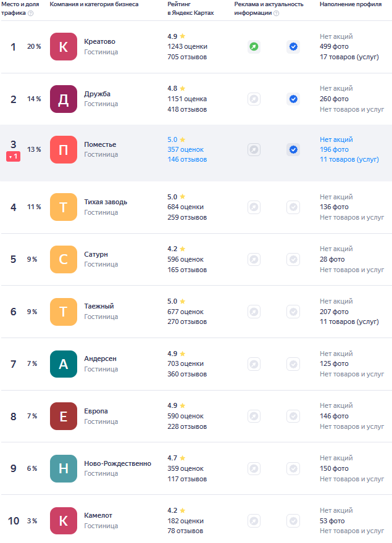This screenshot has height=543, width=392.
Task: Click the Дружба letter Д avatar
Action: pyautogui.click(x=64, y=99)
